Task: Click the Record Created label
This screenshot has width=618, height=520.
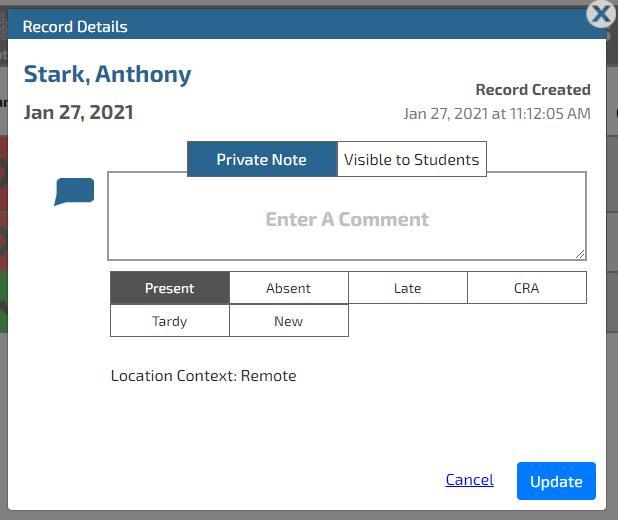Action: tap(533, 90)
